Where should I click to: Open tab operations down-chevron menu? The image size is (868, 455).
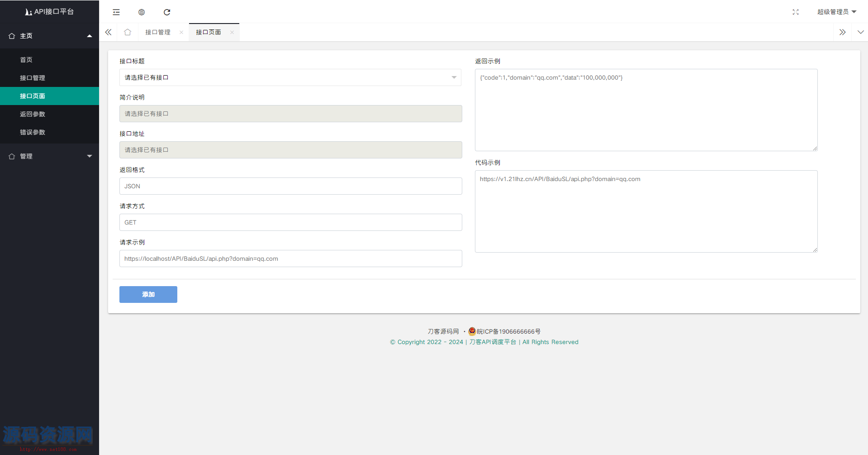click(860, 32)
